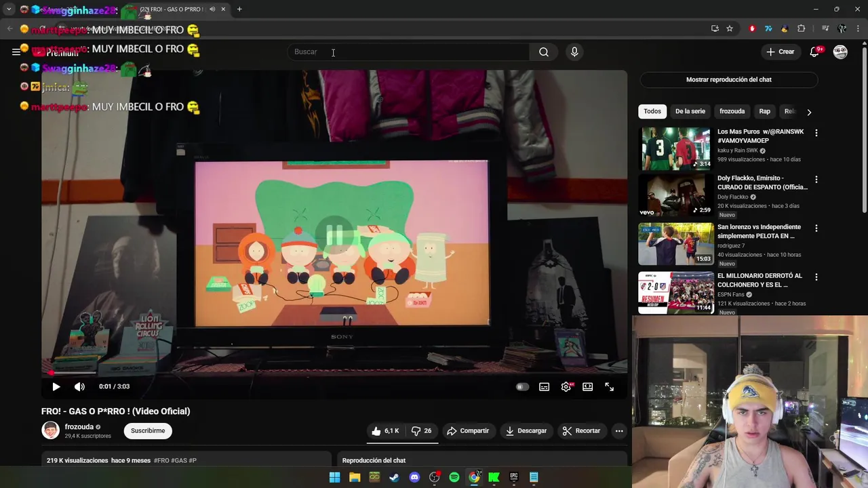The image size is (868, 488).
Task: Click the Compartir share button
Action: coord(468,431)
